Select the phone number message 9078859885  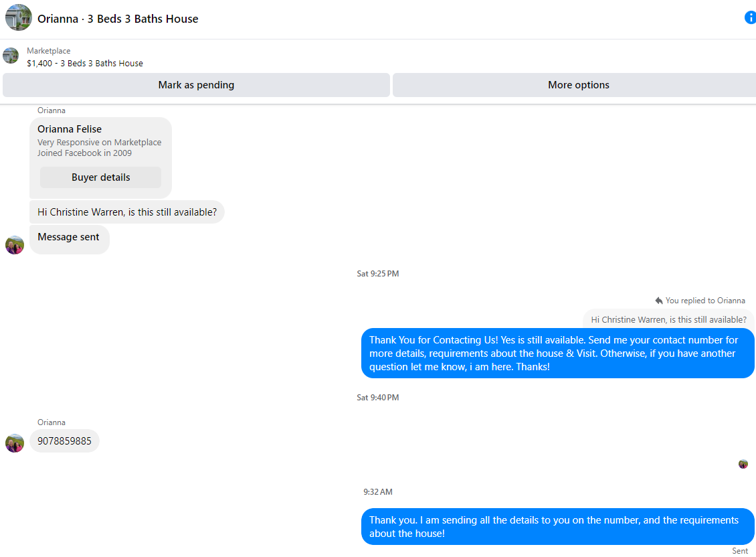(x=65, y=441)
